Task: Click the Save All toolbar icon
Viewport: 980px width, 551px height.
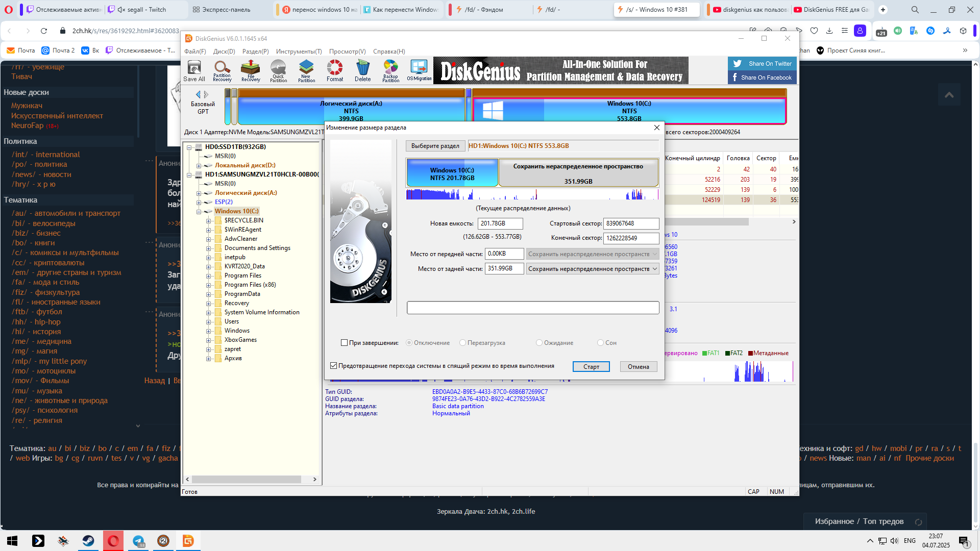Action: point(194,70)
